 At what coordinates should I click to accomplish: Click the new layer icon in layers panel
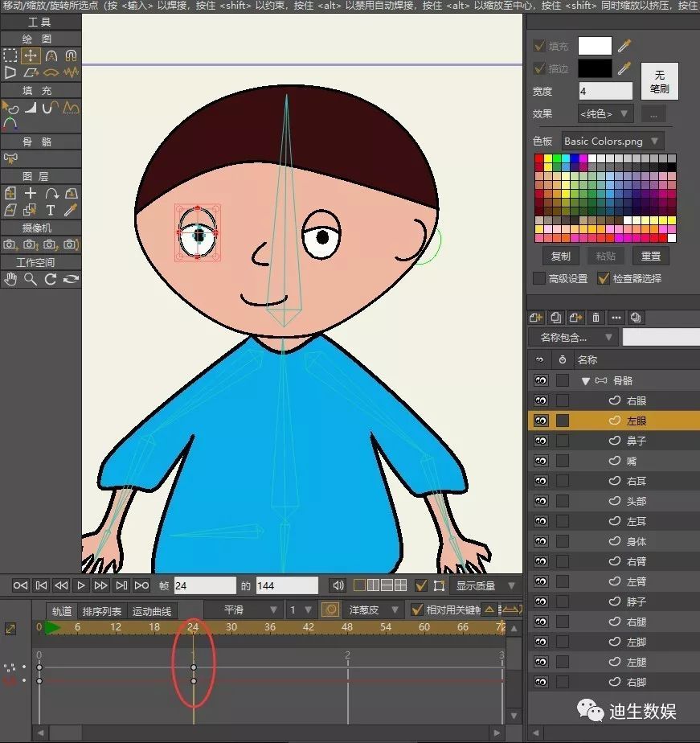coord(536,318)
